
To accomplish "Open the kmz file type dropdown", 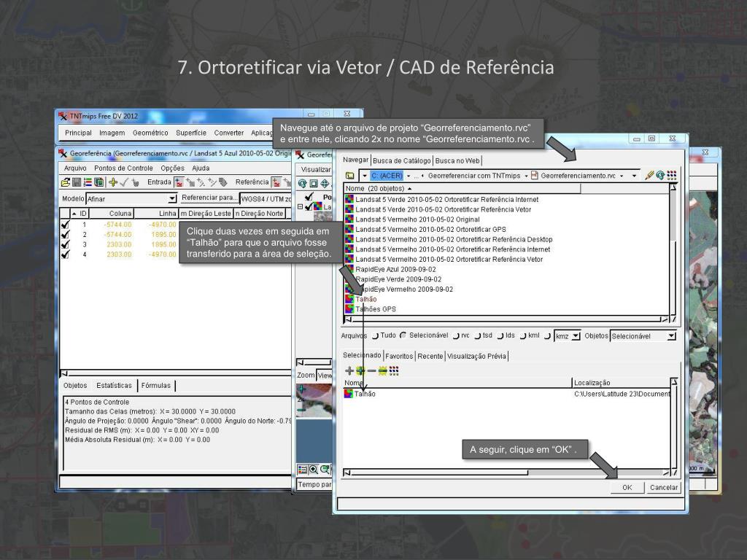I will pyautogui.click(x=576, y=336).
